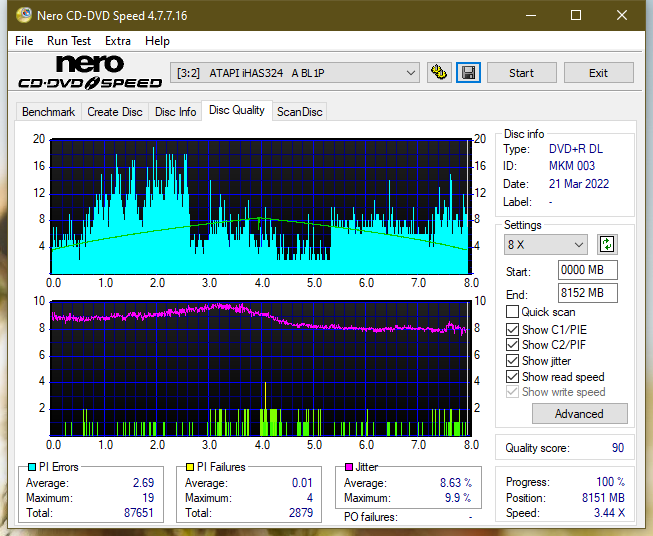The height and width of the screenshot is (536, 653).
Task: Toggle the Show jitter checkbox
Action: [512, 361]
